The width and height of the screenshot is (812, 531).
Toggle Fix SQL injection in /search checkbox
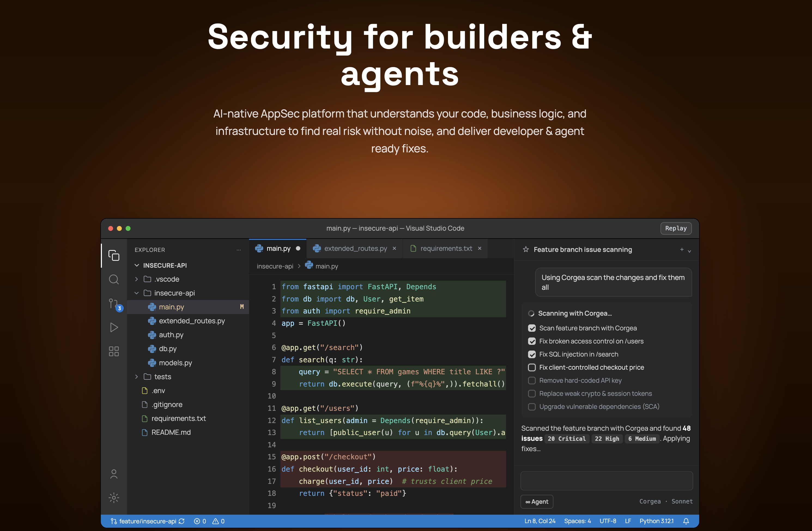coord(532,354)
